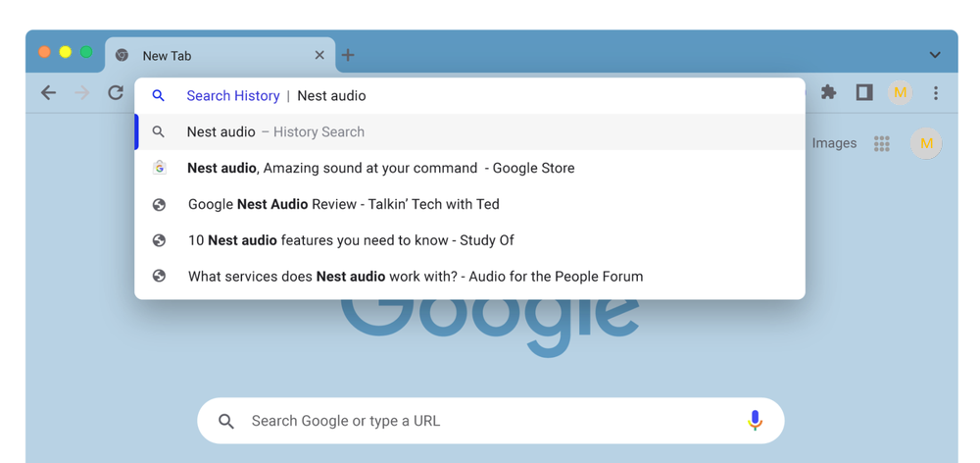The width and height of the screenshot is (980, 463).
Task: Start voice search with microphone icon
Action: coord(755,421)
